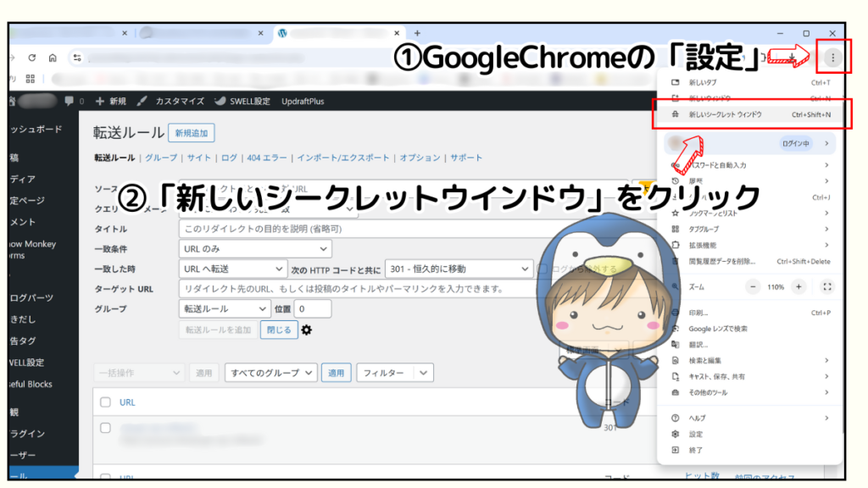The height and width of the screenshot is (488, 868).
Task: Decrease zoom with the minus icon
Action: click(753, 286)
